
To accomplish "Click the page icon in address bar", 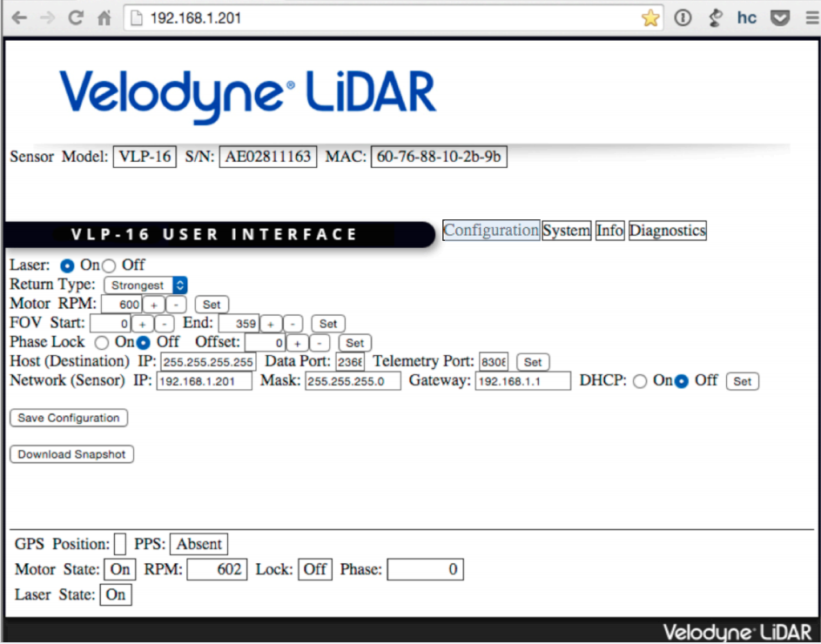I will [137, 18].
